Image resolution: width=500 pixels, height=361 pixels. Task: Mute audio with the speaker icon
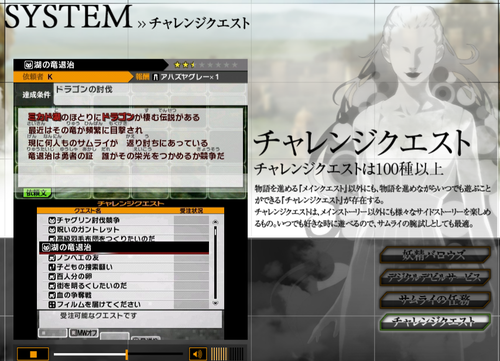tap(198, 354)
